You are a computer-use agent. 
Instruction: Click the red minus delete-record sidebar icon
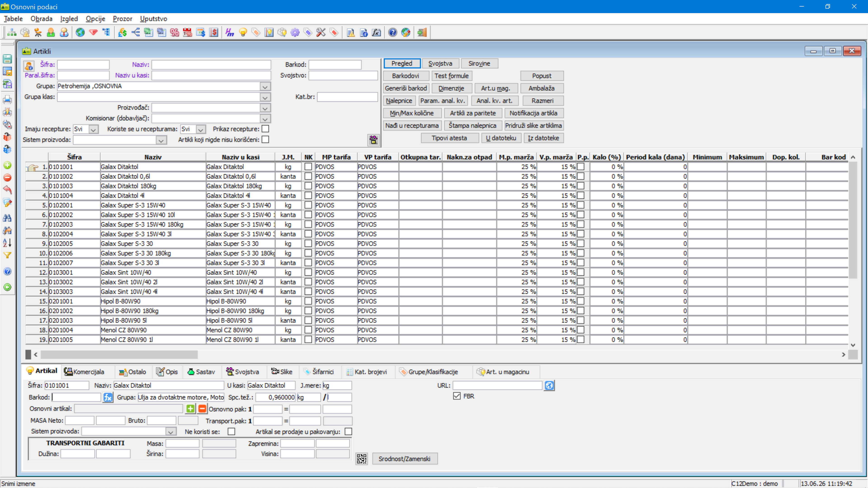7,178
